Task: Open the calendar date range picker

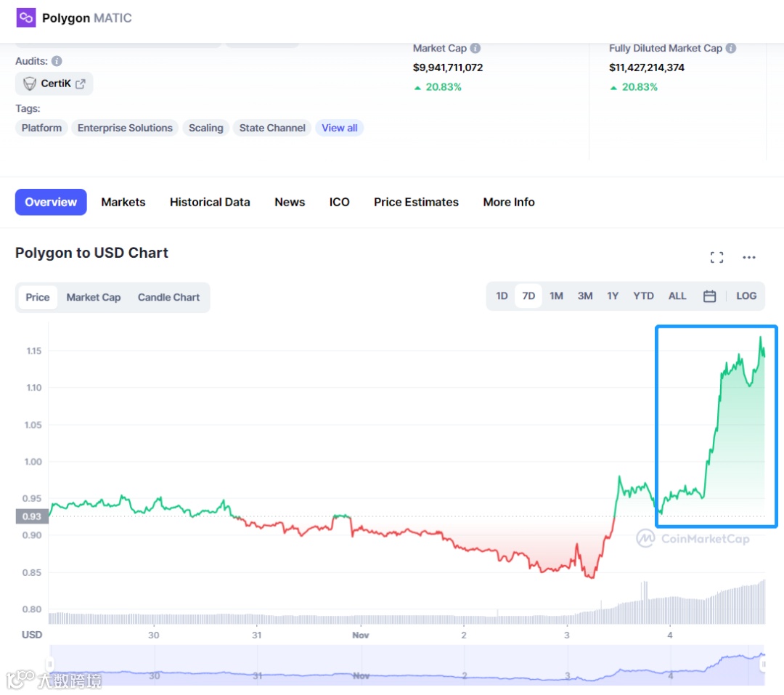Action: [709, 296]
